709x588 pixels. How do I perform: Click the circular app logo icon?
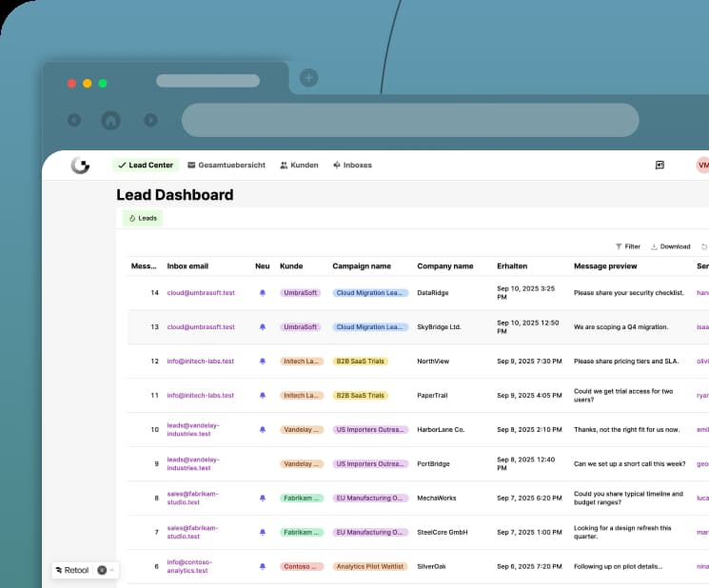(80, 165)
